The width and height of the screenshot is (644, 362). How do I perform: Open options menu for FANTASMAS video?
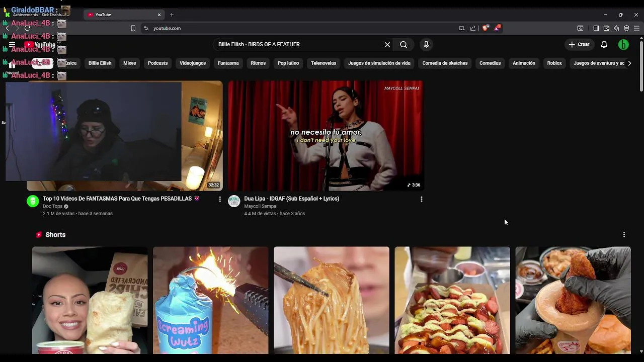click(219, 199)
